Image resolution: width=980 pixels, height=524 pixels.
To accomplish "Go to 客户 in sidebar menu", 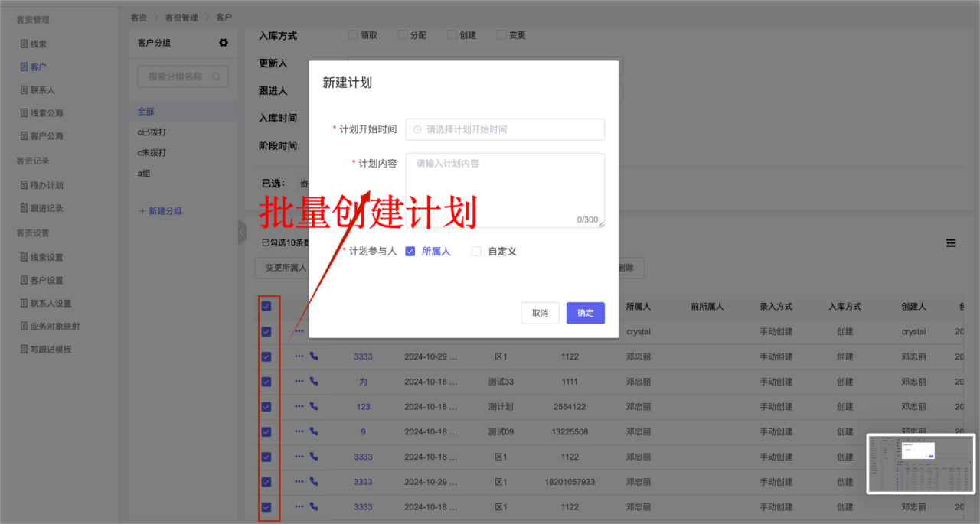I will 38,67.
